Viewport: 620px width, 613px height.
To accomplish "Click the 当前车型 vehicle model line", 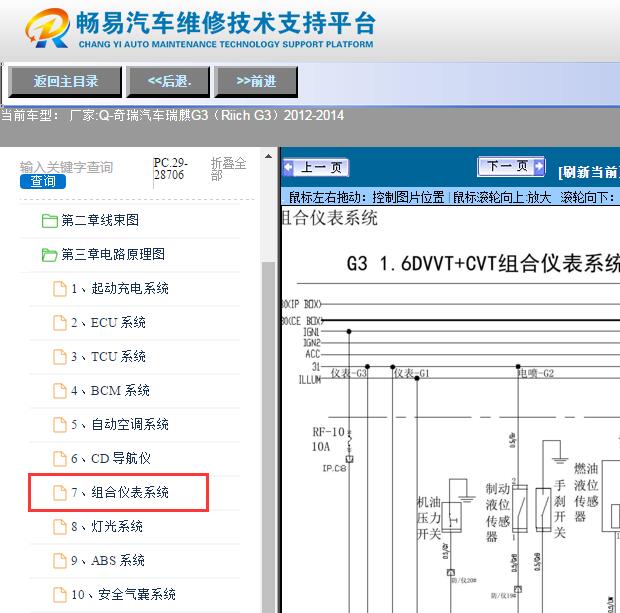I will (x=172, y=115).
